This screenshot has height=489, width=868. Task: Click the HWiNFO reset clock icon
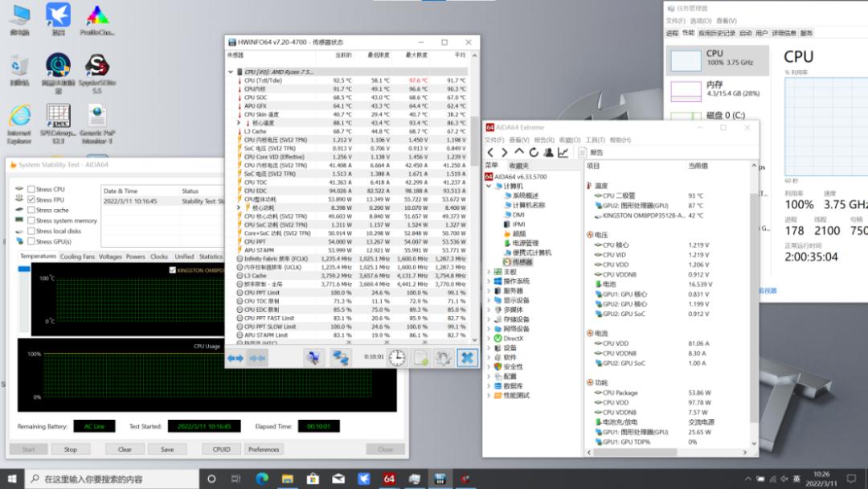(x=397, y=358)
